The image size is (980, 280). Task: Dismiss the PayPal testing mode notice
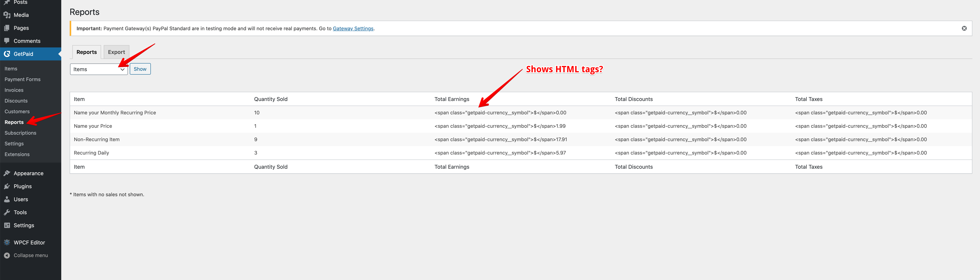(964, 28)
